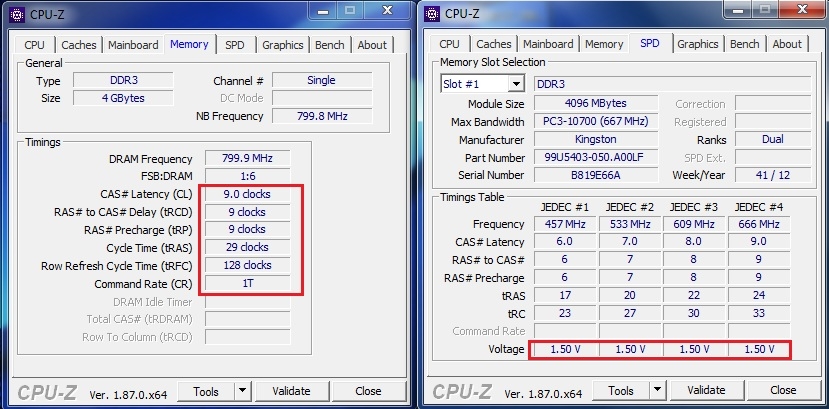The image size is (829, 409).
Task: Click Week/Year value 41 / 12
Action: coord(773,175)
